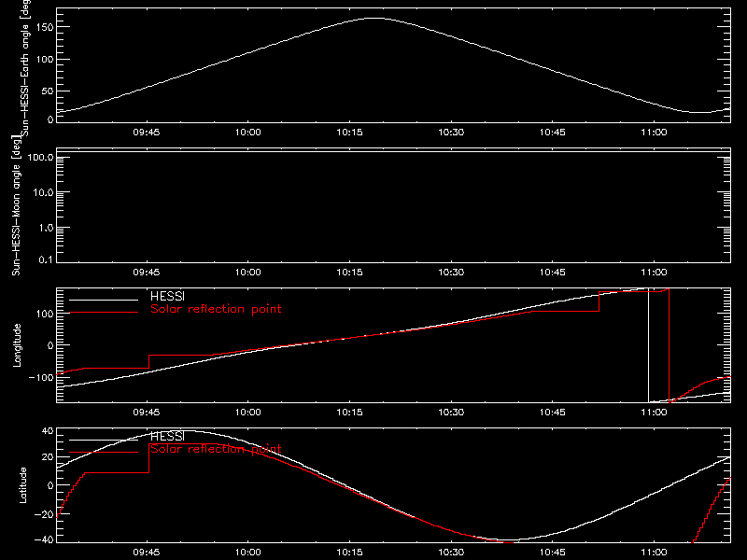This screenshot has height=560, width=747.
Task: Select HESSI legend text in Longitude plot
Action: pos(167,296)
